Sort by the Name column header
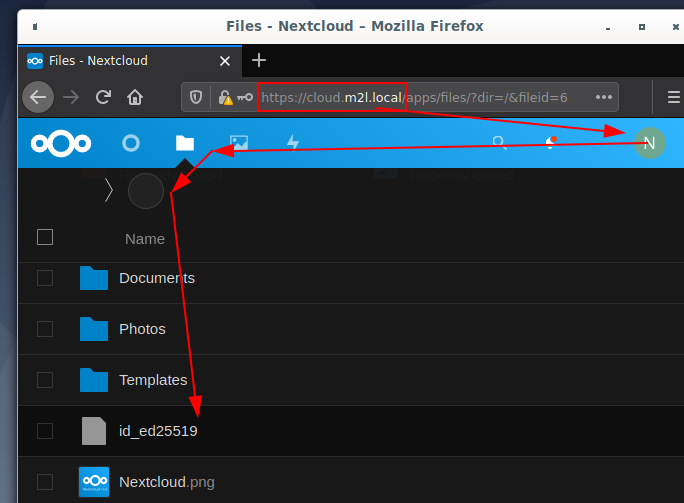The height and width of the screenshot is (503, 684). (x=145, y=239)
